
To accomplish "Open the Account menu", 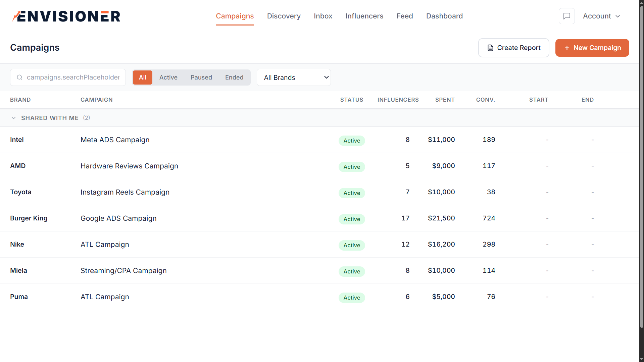I will point(601,16).
